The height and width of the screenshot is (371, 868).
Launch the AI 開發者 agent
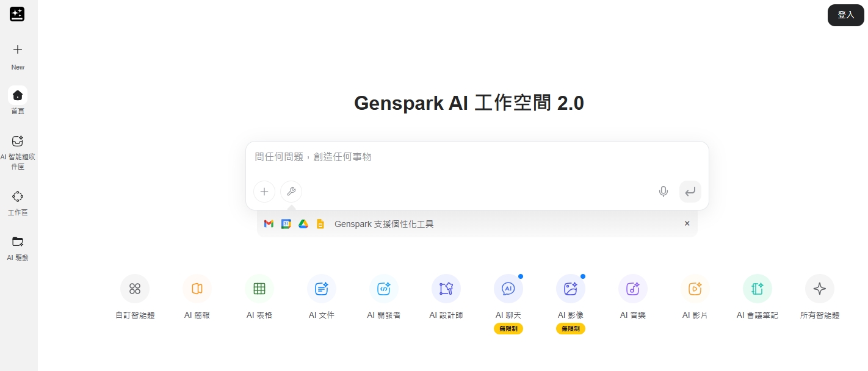coord(383,297)
